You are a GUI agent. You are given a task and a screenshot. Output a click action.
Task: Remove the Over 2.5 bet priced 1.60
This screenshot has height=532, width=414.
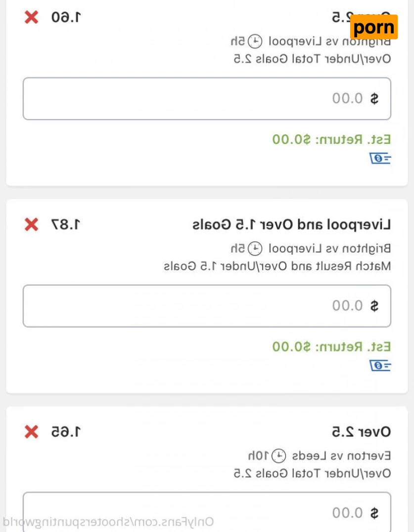(x=31, y=18)
